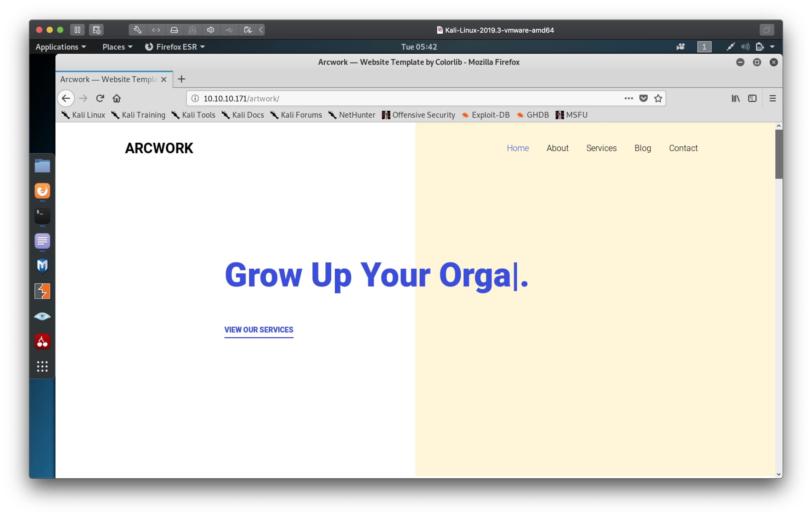Open a new browser tab
This screenshot has width=812, height=517.
click(182, 79)
